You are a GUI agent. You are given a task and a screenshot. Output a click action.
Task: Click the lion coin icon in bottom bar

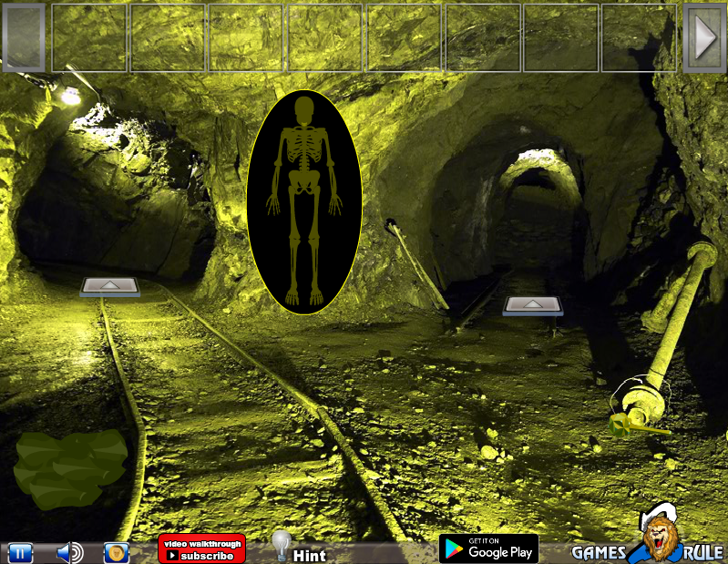[116, 552]
